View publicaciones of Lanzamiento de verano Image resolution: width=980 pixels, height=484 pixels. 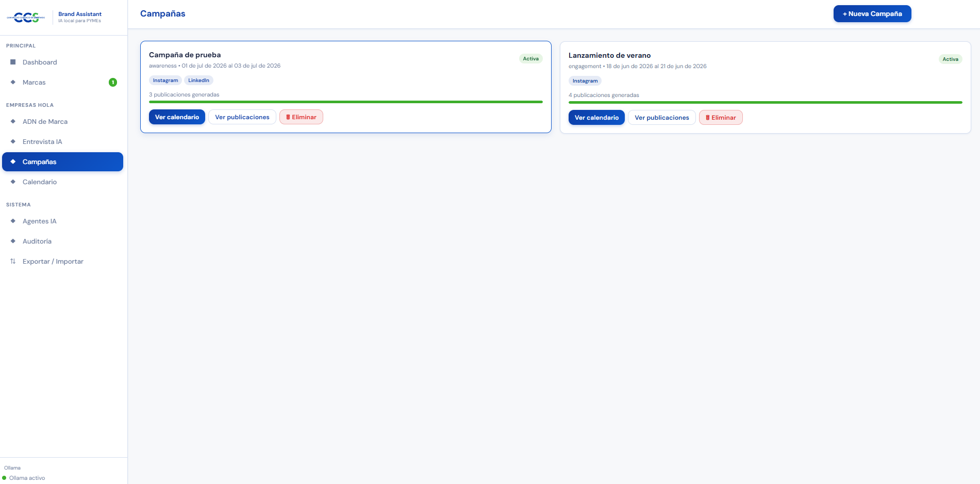click(662, 118)
